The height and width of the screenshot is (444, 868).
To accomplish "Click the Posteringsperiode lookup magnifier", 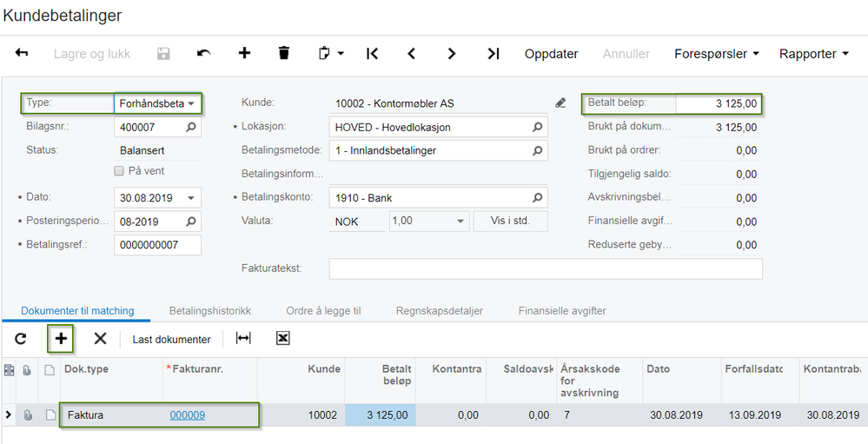I will tap(190, 222).
